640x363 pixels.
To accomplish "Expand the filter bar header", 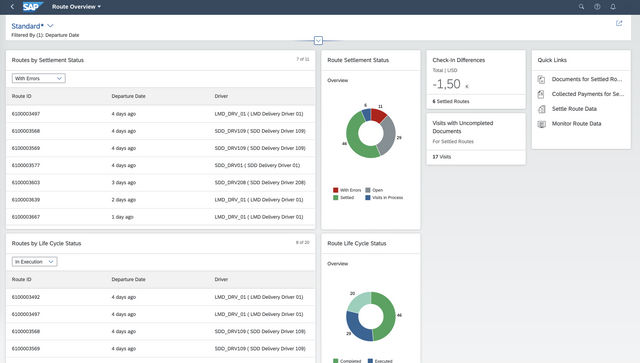I will pos(318,40).
